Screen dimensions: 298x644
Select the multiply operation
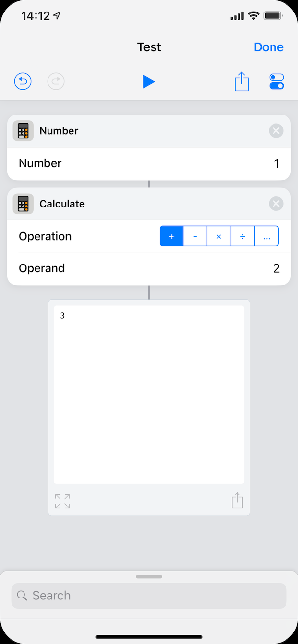pos(219,236)
